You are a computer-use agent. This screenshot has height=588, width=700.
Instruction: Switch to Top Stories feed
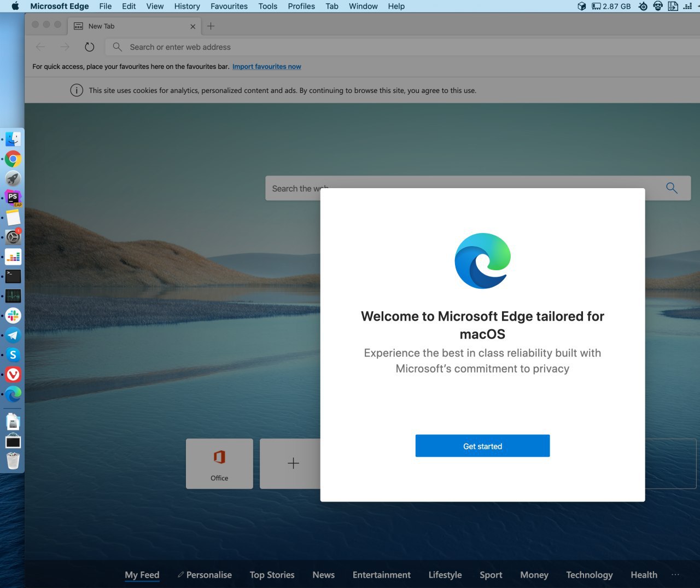(x=272, y=575)
